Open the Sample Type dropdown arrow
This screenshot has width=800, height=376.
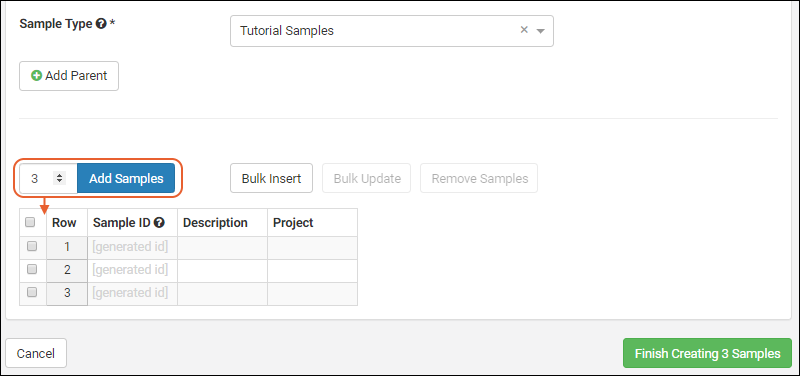click(540, 31)
